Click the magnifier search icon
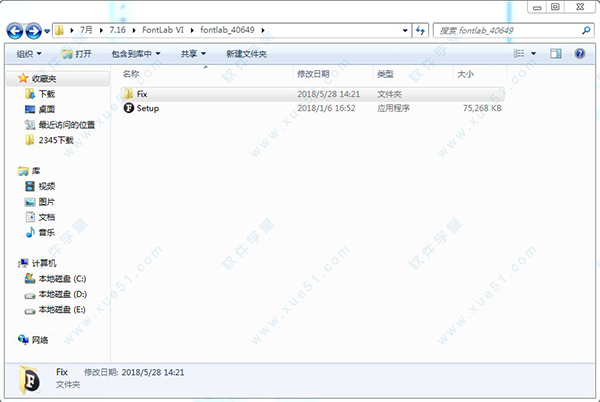Image resolution: width=600 pixels, height=402 pixels. (586, 30)
